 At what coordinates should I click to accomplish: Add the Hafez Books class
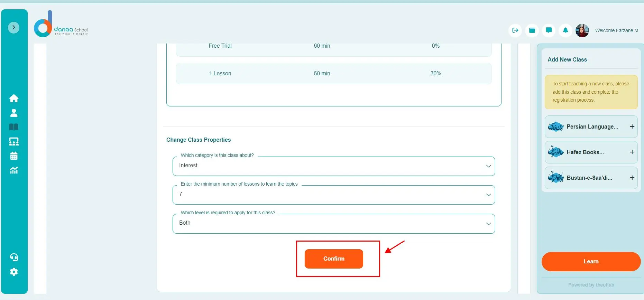(632, 152)
